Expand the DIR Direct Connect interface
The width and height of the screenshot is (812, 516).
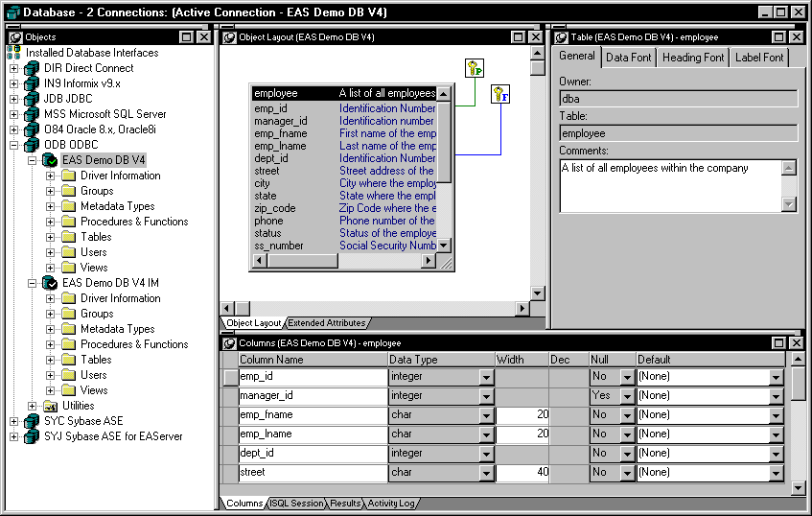(14, 68)
